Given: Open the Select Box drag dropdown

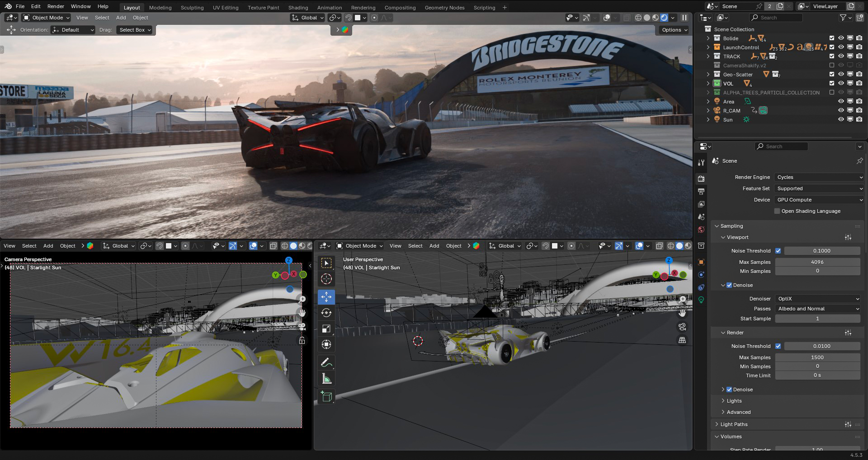Looking at the screenshot, I should [134, 30].
